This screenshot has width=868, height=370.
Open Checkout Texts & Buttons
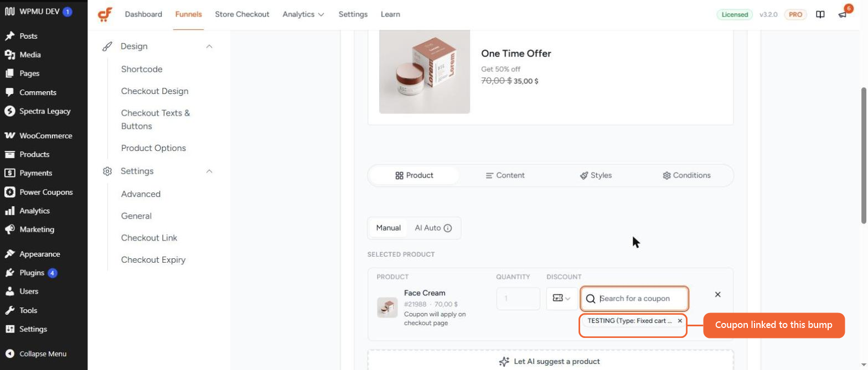156,119
